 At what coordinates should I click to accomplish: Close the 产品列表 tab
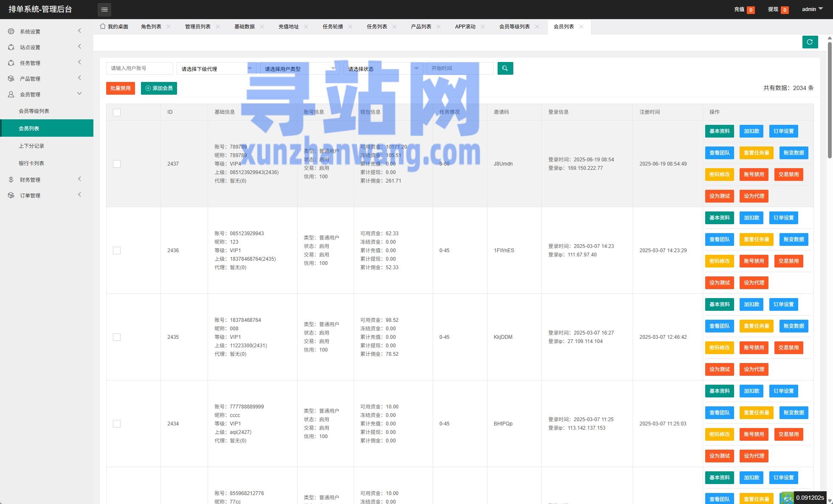click(439, 26)
